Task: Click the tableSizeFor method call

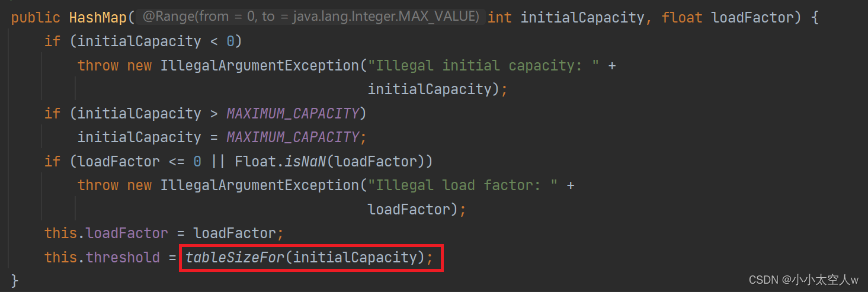Action: (x=236, y=257)
